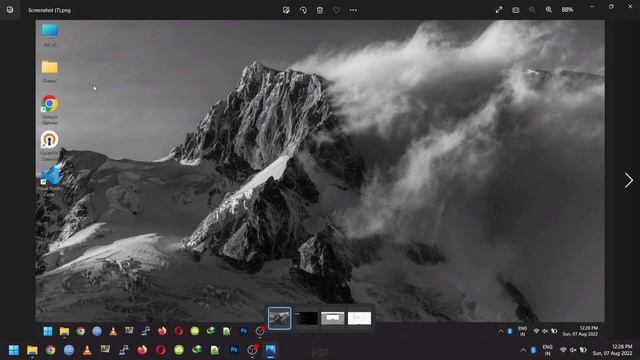Image resolution: width=640 pixels, height=360 pixels.
Task: Click the Photos app icon in title bar
Action: point(10,10)
